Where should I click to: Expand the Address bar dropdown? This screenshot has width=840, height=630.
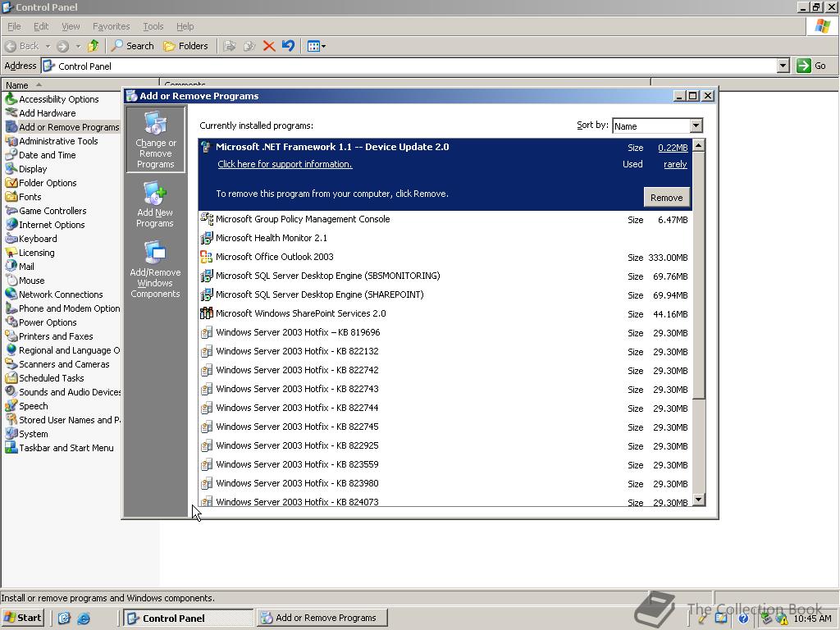783,66
